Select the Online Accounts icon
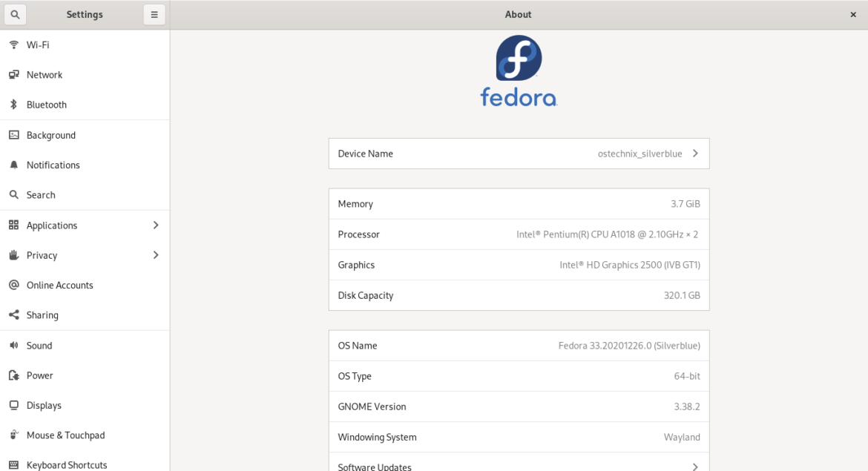Screen dimensions: 868x471 point(13,285)
